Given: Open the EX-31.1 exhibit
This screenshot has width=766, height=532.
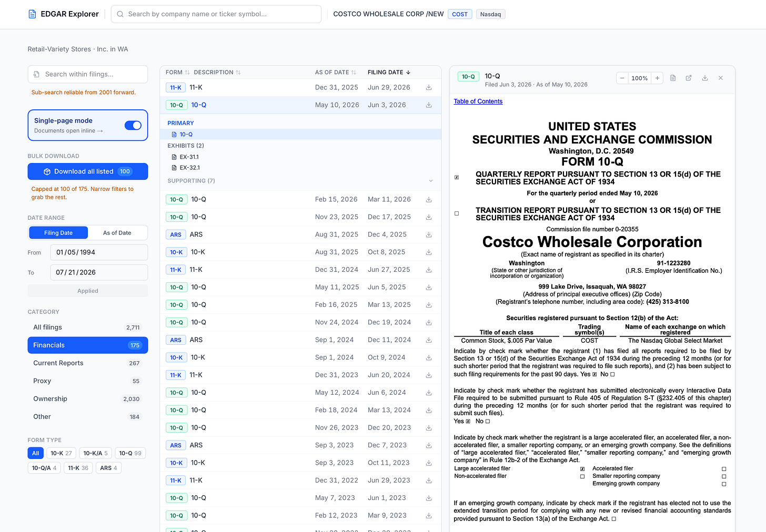Looking at the screenshot, I should [x=300, y=157].
